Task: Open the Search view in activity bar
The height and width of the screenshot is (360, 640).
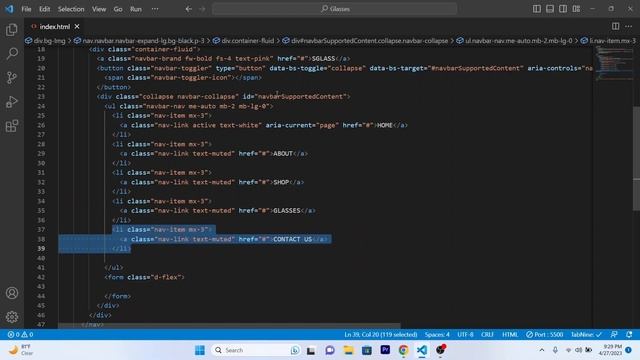Action: click(x=12, y=53)
